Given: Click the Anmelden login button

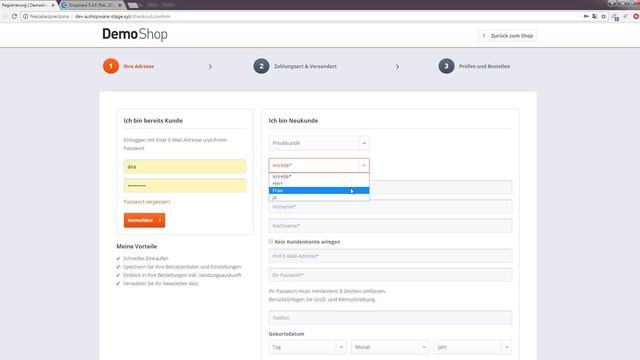Looking at the screenshot, I should 144,220.
